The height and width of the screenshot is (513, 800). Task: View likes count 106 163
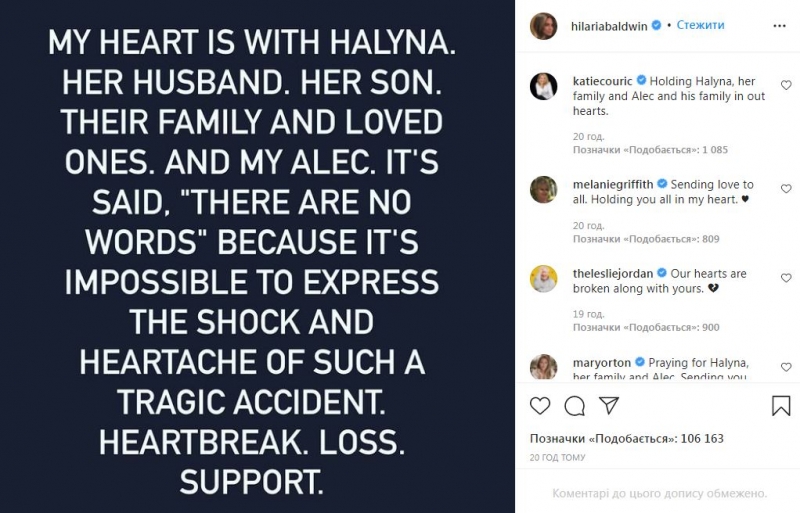click(x=627, y=438)
